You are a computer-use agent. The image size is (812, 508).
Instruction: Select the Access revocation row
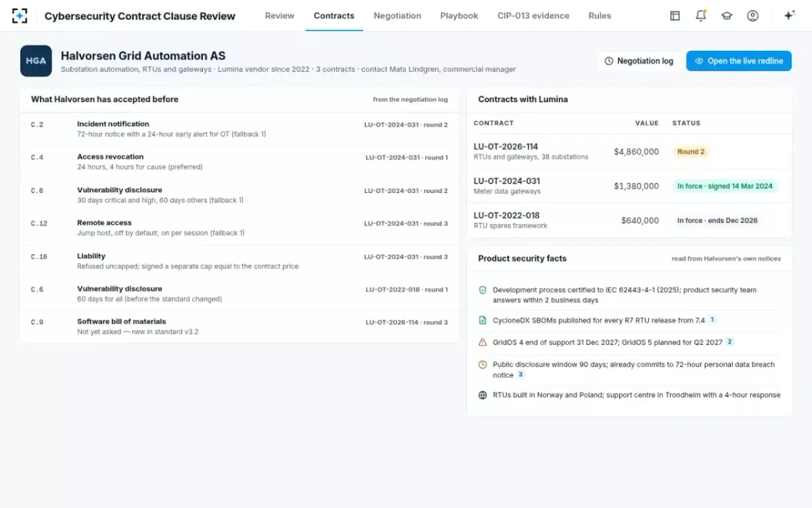point(240,162)
